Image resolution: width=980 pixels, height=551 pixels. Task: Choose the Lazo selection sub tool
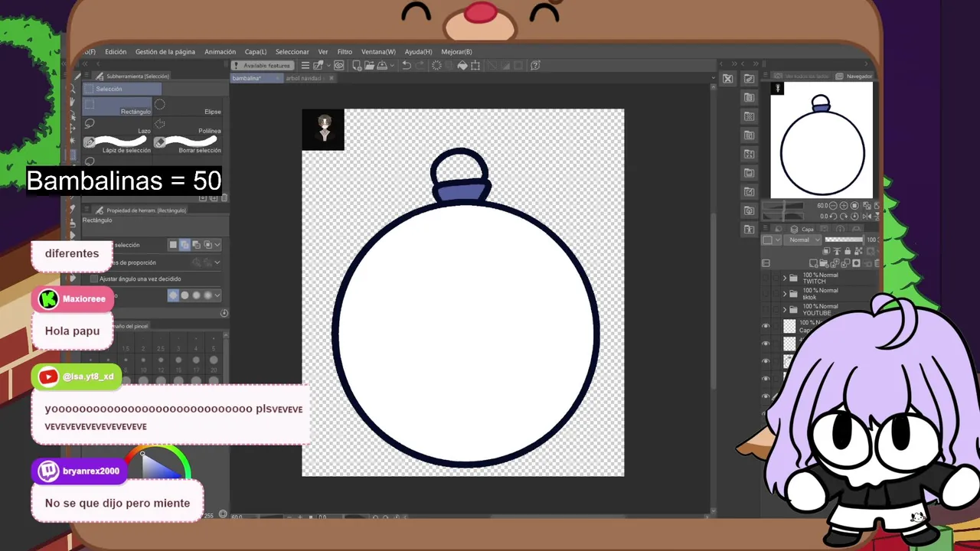[x=117, y=126]
